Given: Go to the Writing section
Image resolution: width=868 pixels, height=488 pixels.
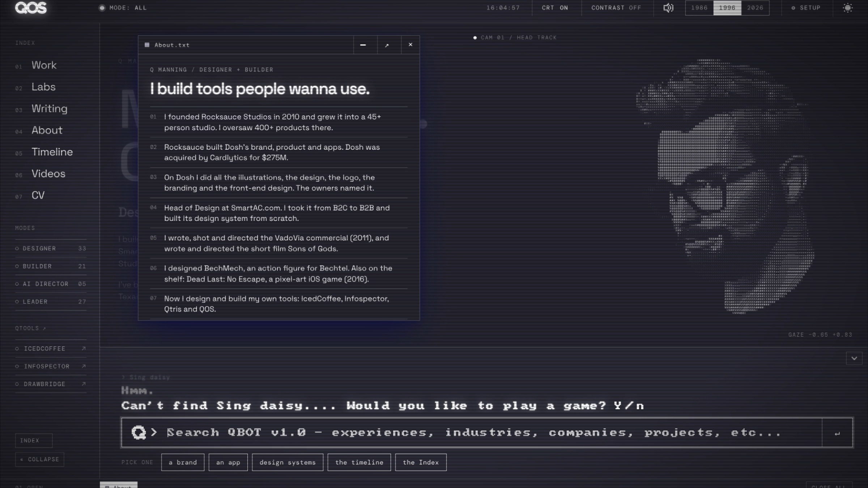Looking at the screenshot, I should 49,108.
